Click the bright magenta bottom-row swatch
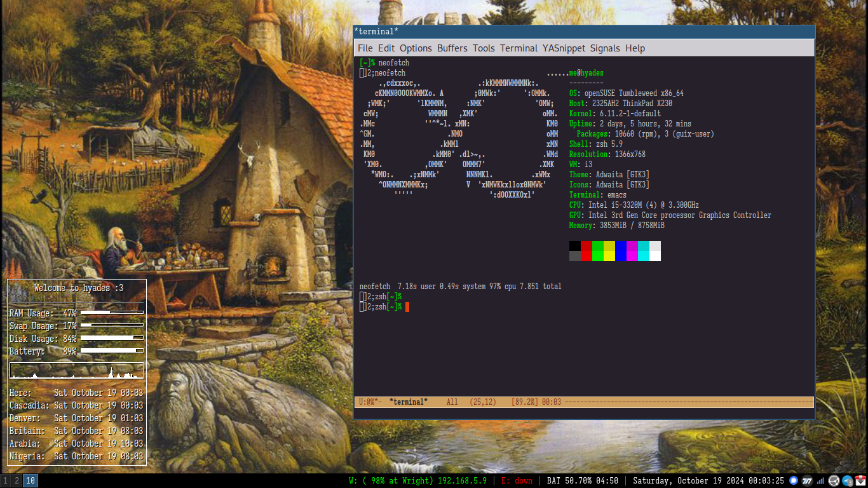The height and width of the screenshot is (488, 868). (x=632, y=256)
